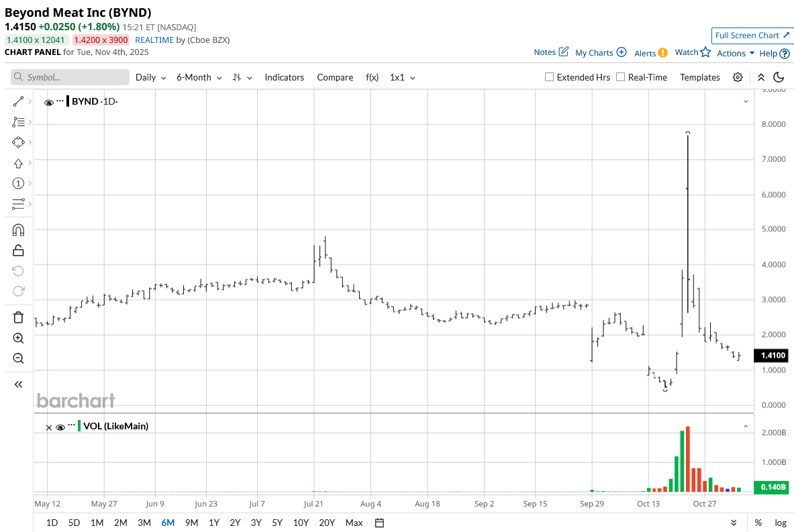794x532 pixels.
Task: Open VOL indicator options ellipsis
Action: point(71,425)
